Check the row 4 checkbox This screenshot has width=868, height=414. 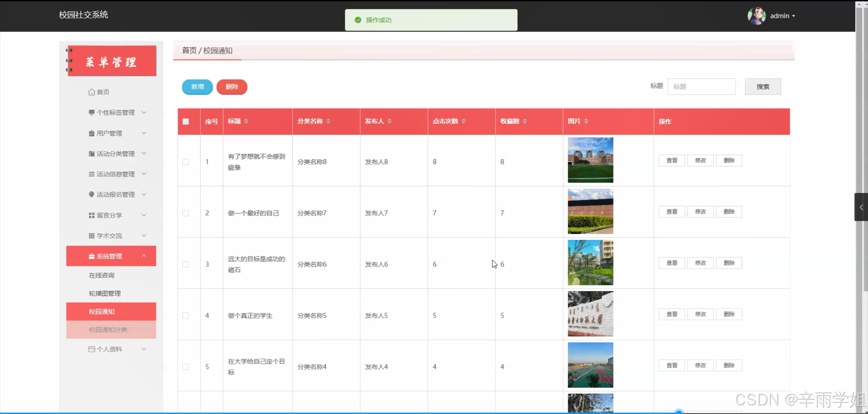click(186, 315)
